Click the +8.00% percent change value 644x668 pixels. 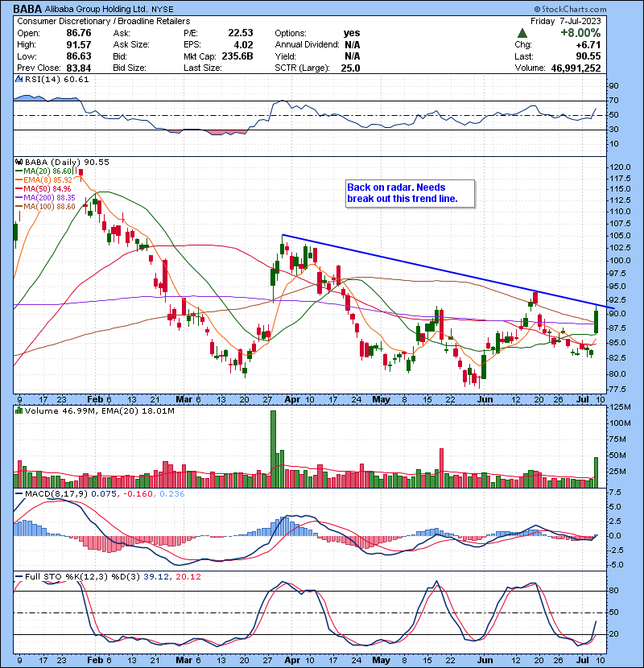click(580, 33)
